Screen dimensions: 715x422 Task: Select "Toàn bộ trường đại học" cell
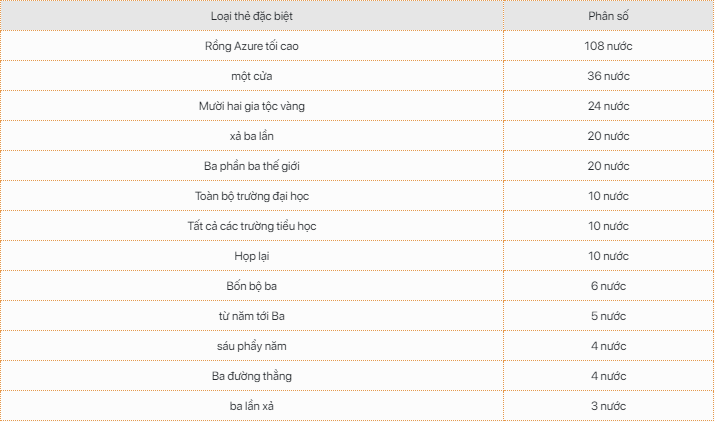[x=252, y=196]
